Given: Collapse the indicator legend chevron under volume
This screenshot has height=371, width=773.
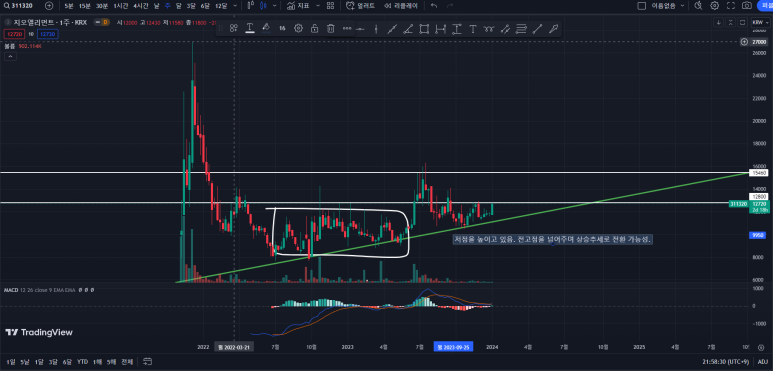Looking at the screenshot, I should [x=10, y=56].
